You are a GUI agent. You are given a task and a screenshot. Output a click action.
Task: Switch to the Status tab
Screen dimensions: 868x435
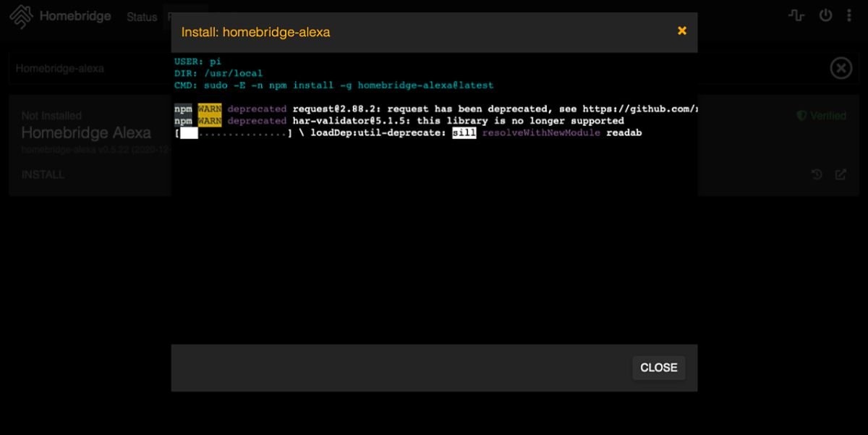click(142, 17)
